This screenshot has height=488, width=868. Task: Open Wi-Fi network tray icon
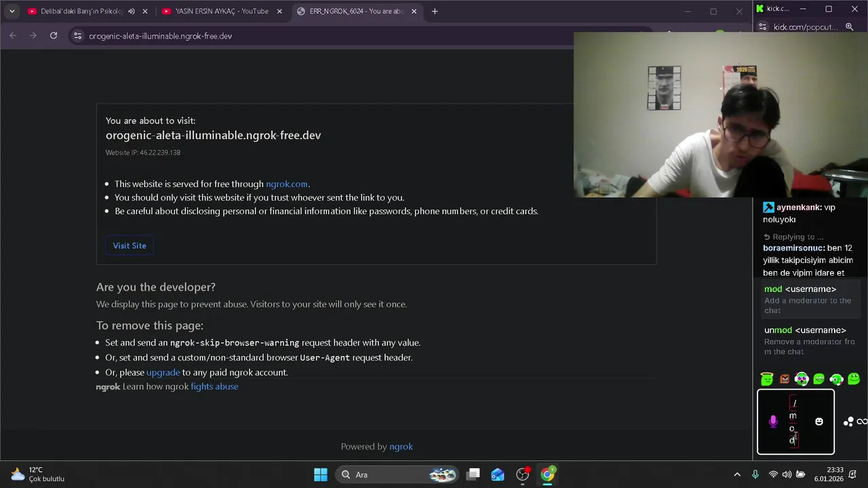(x=773, y=474)
